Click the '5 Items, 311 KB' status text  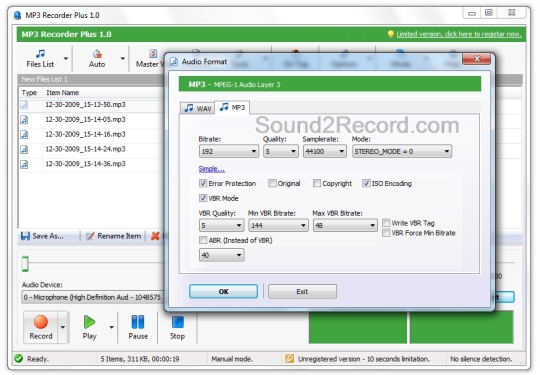click(x=140, y=359)
